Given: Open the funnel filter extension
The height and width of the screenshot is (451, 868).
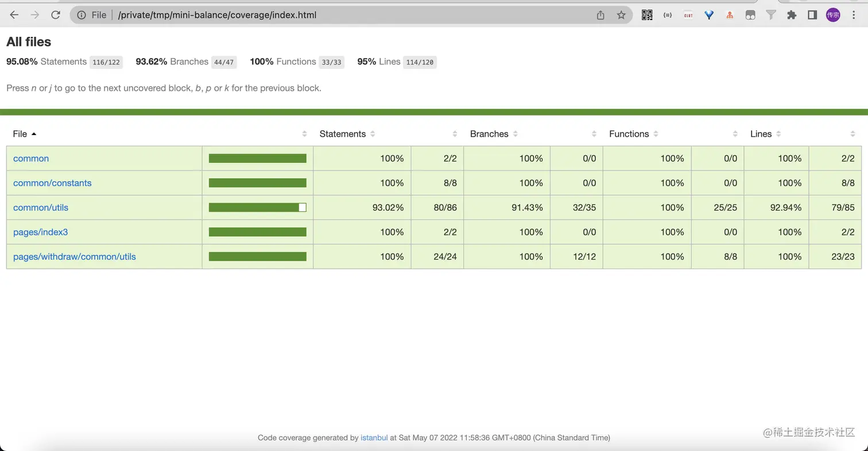Looking at the screenshot, I should point(772,15).
